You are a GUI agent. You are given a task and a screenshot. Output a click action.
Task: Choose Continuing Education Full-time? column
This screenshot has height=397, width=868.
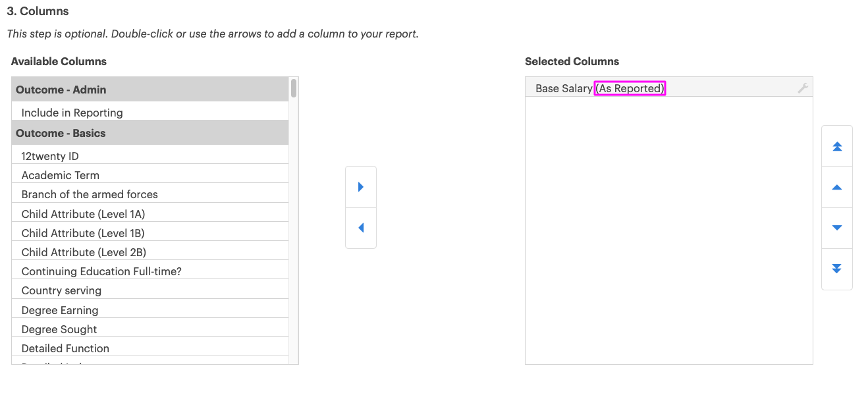tap(101, 271)
